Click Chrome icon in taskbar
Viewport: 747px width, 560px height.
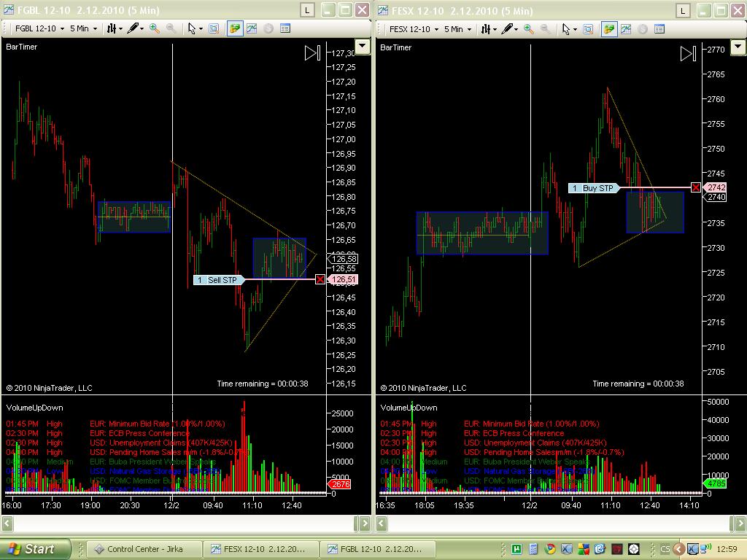pos(550,549)
